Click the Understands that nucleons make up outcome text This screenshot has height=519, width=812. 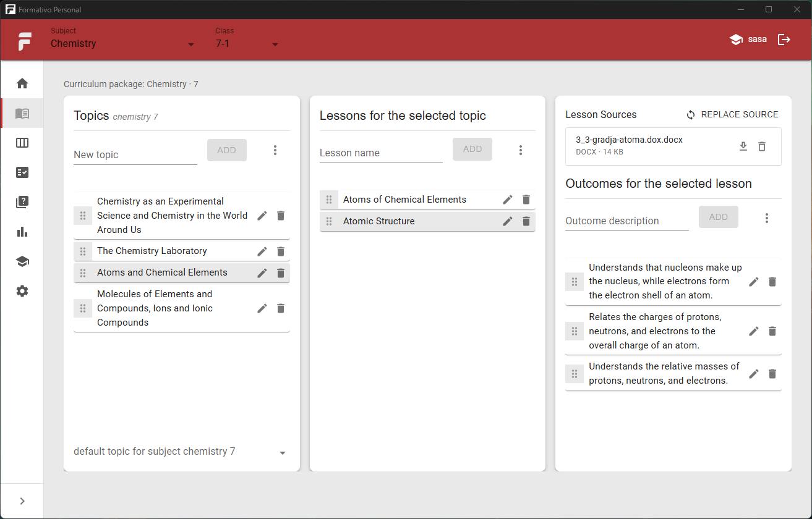[665, 281]
